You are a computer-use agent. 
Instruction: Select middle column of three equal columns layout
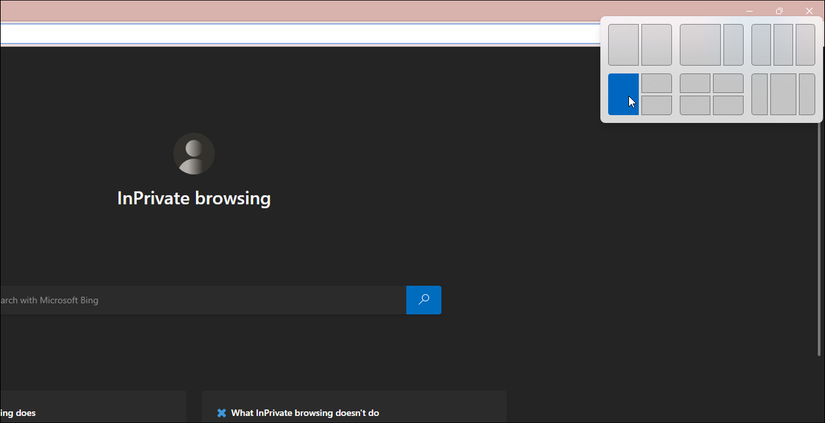coord(783,45)
